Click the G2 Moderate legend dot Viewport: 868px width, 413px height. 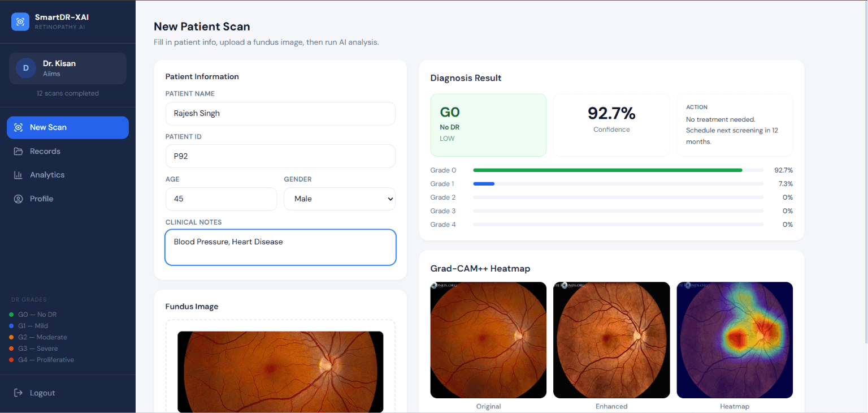12,337
